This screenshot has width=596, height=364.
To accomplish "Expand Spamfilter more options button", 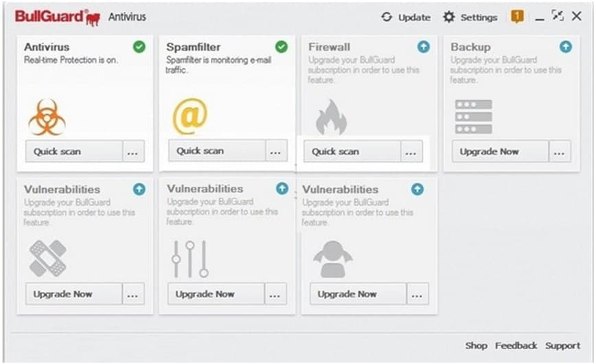I will [x=276, y=151].
